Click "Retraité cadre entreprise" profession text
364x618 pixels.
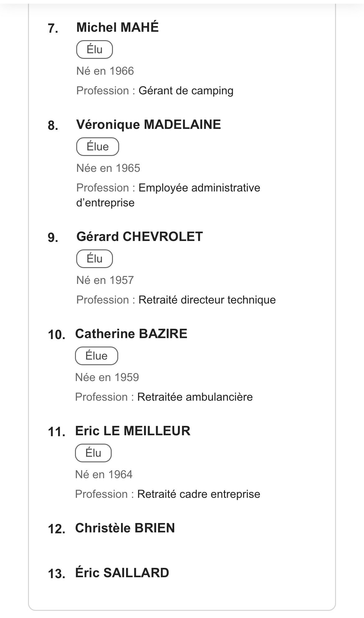(198, 494)
